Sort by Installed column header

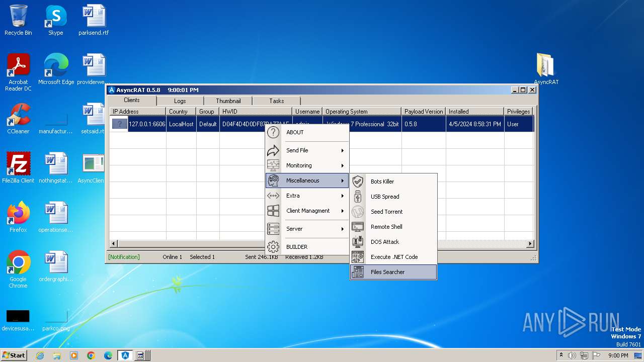point(475,112)
